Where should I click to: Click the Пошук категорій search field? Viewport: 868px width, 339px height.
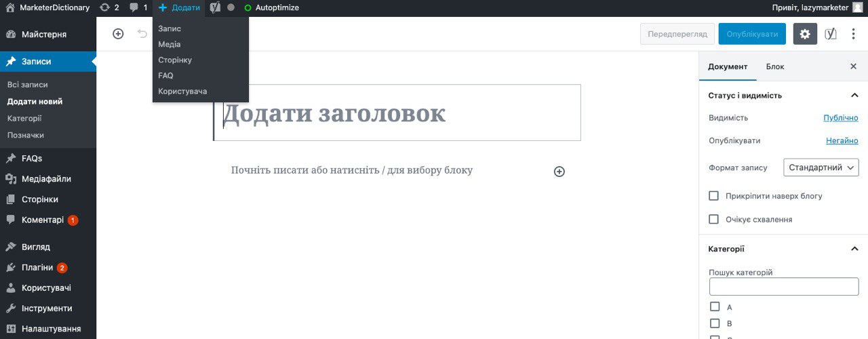[784, 286]
